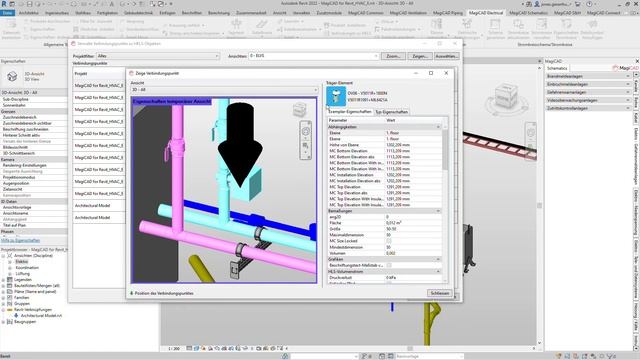
Task: Click the Legenden icon in project browser
Action: (x=10, y=280)
